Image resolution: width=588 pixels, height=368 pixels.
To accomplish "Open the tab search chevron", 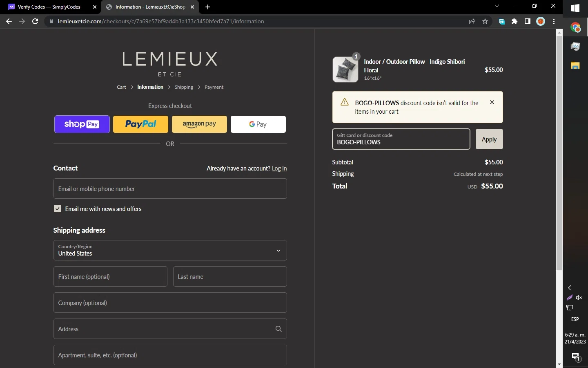I will 497,6.
